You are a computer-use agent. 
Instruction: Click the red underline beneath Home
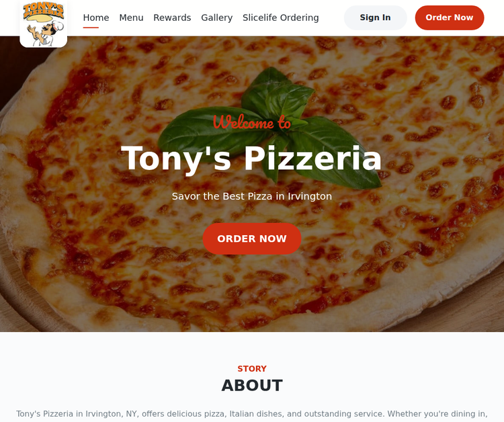91,28
